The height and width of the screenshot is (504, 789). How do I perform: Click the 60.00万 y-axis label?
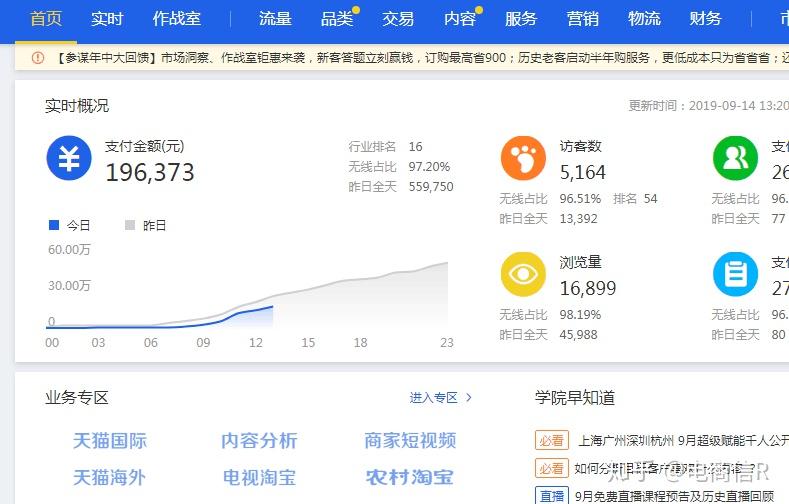69,249
